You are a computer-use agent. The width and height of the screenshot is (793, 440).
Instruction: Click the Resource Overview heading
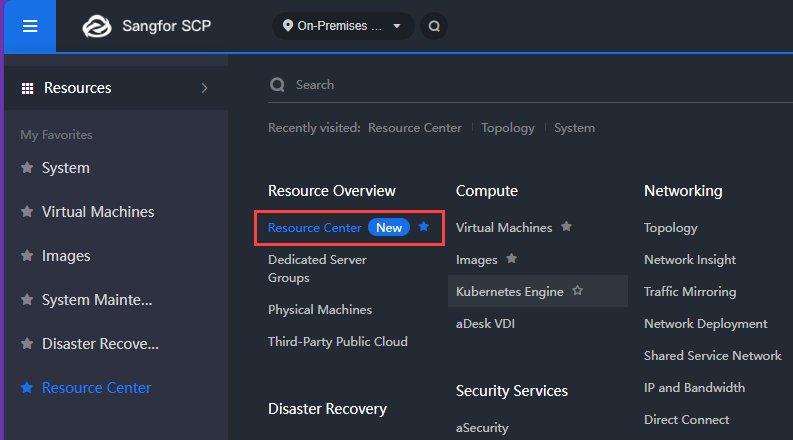point(332,191)
